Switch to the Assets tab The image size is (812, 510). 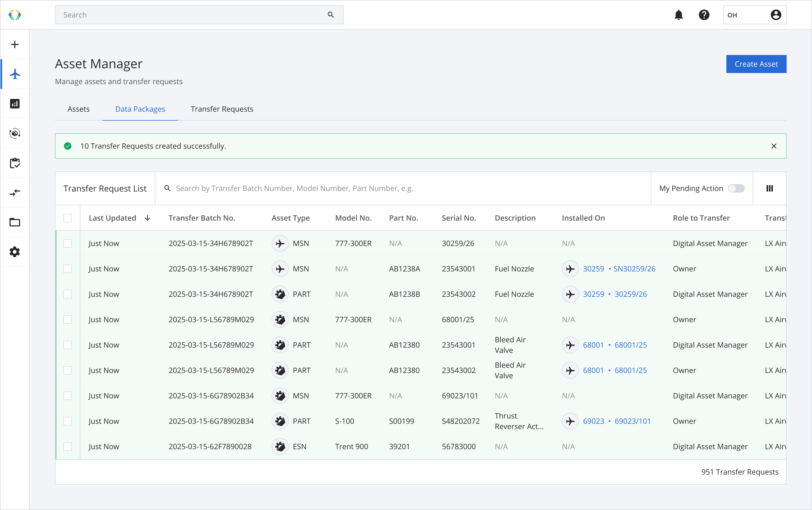[x=79, y=109]
